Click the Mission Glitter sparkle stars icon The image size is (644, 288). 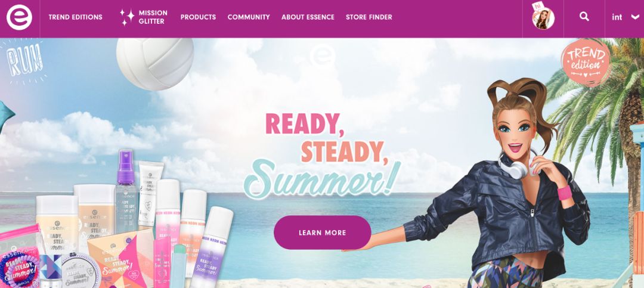pos(128,17)
